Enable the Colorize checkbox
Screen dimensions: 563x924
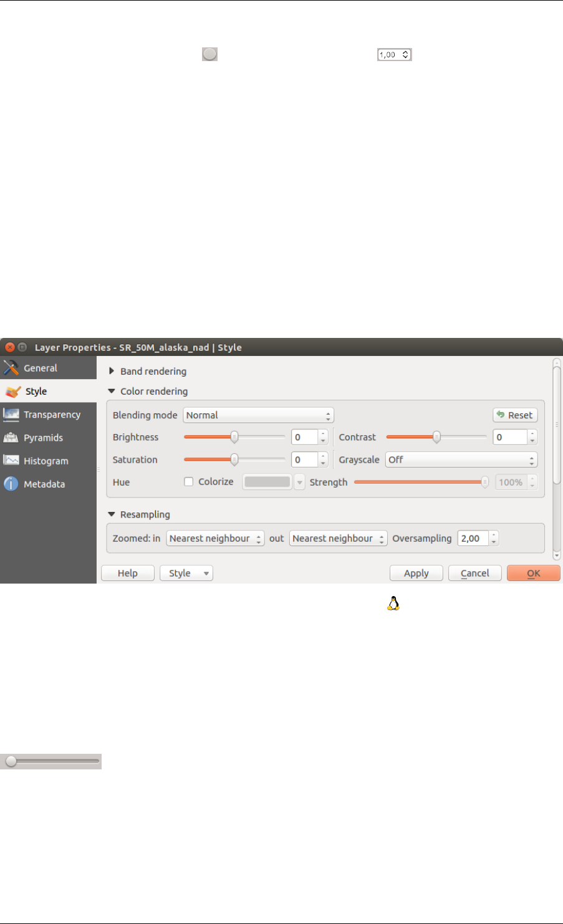click(189, 481)
